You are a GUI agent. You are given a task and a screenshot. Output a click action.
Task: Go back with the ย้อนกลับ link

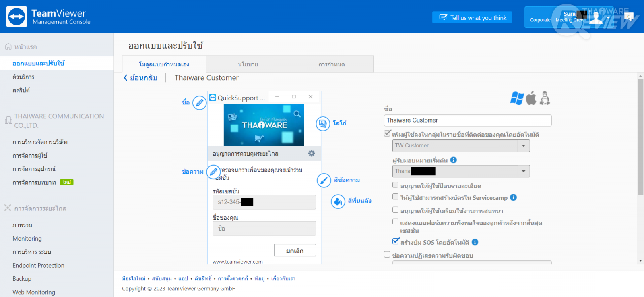(x=140, y=78)
